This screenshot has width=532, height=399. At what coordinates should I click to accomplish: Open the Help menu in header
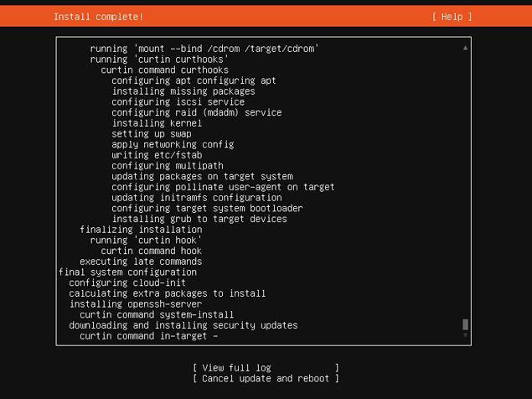click(x=452, y=17)
